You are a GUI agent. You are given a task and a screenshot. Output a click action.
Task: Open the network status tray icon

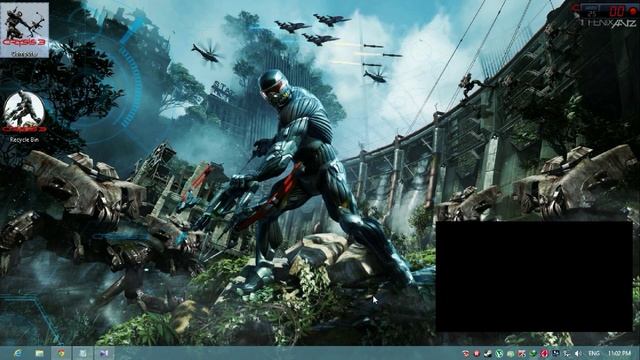pyautogui.click(x=567, y=353)
